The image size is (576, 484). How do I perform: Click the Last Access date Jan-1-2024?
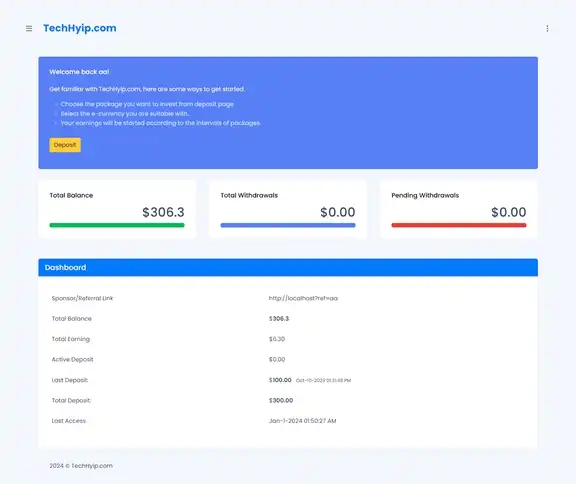[x=302, y=421]
